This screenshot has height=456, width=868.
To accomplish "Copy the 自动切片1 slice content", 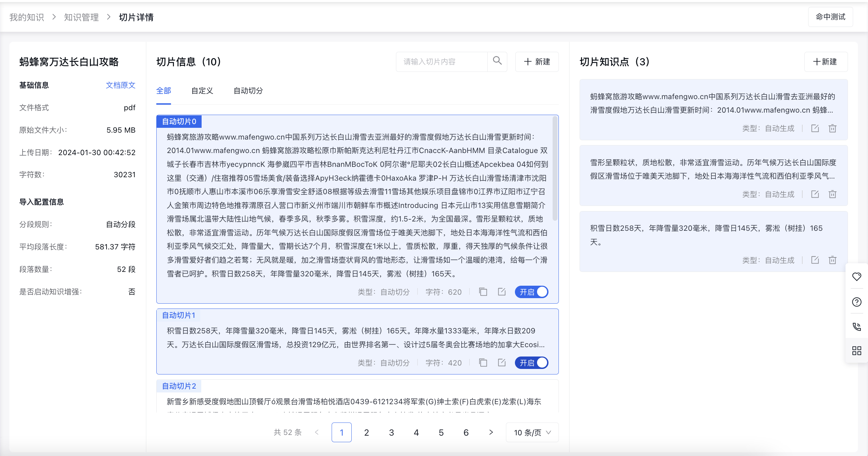I will tap(483, 363).
